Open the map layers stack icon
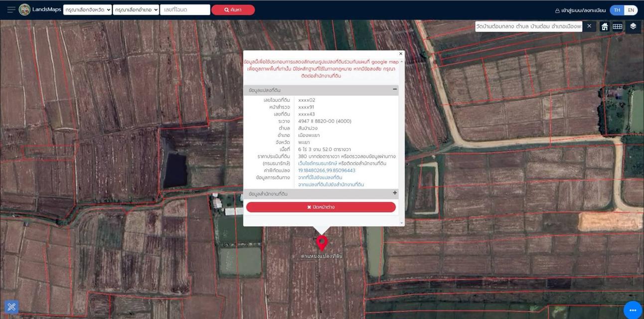Image resolution: width=644 pixels, height=319 pixels. point(633,26)
